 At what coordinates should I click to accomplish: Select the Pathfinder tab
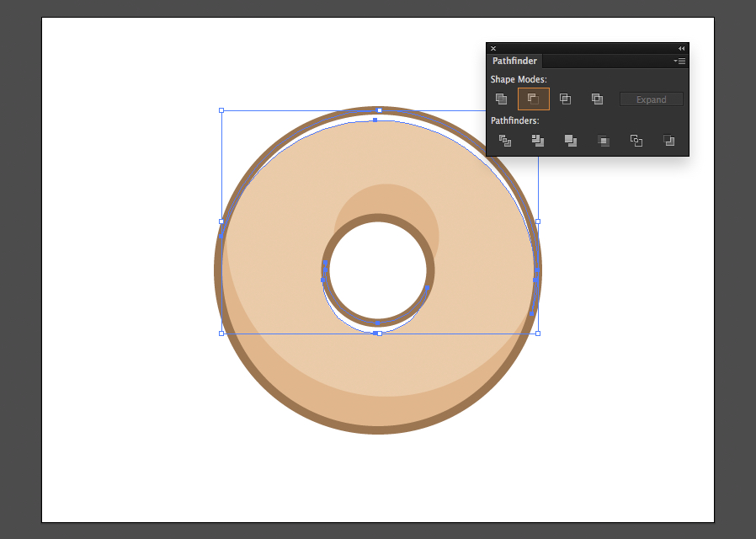(514, 61)
